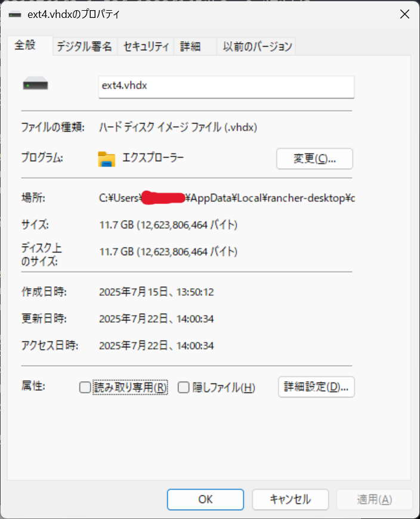Click the hard disk image file icon

pyautogui.click(x=35, y=84)
